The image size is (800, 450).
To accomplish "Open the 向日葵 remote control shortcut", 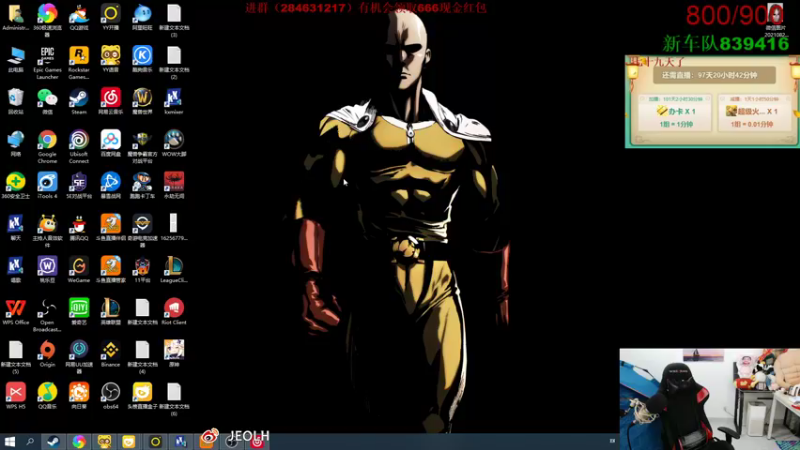I will pos(79,396).
